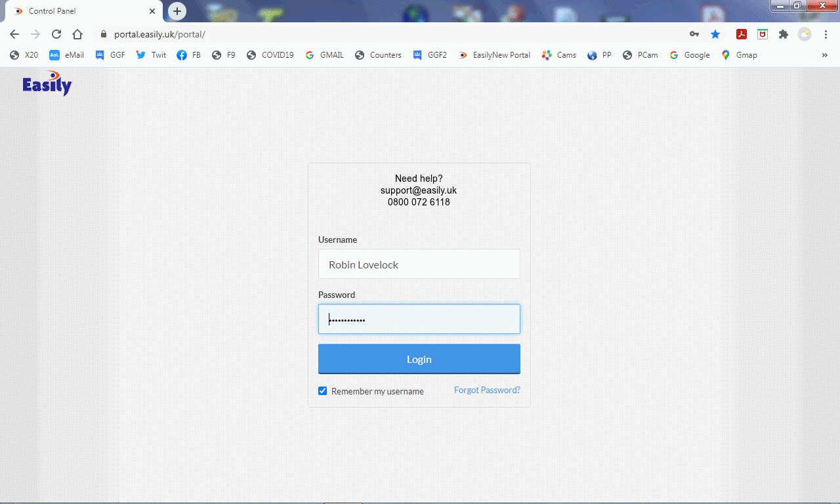Open the Extensions puzzle icon

783,34
